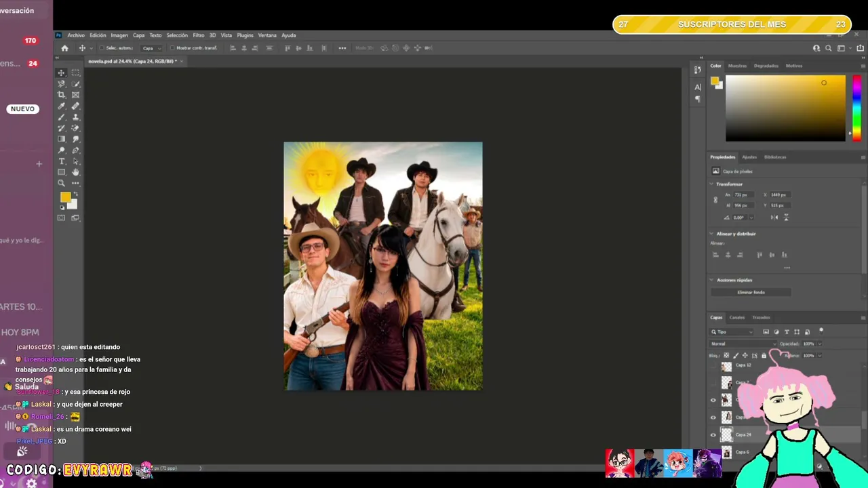Switch to the Canales tab
This screenshot has height=488, width=868.
[x=737, y=317]
